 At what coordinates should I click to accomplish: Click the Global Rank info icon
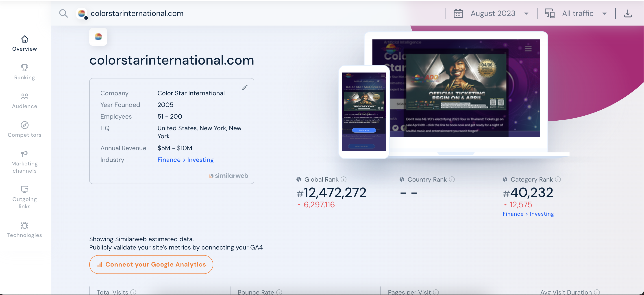click(344, 179)
